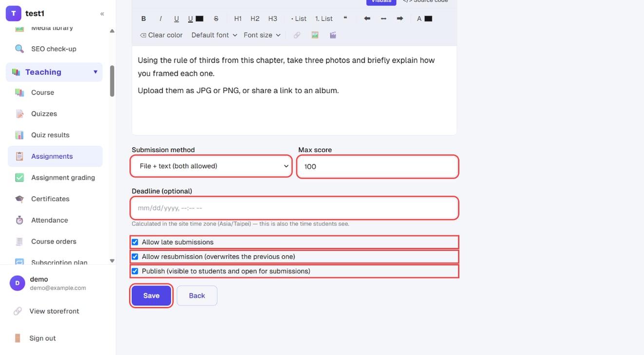Toggle the Allow late submissions checkbox
This screenshot has height=355, width=644.
tap(135, 242)
